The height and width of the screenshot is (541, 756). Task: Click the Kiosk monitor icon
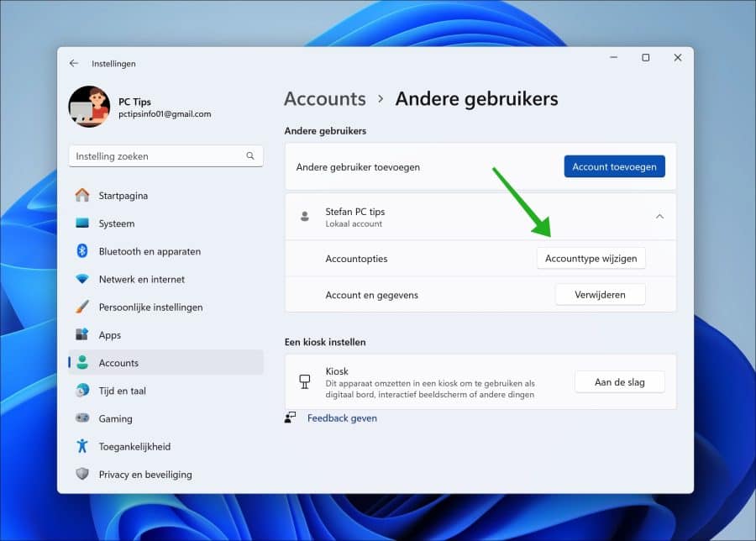coord(304,380)
